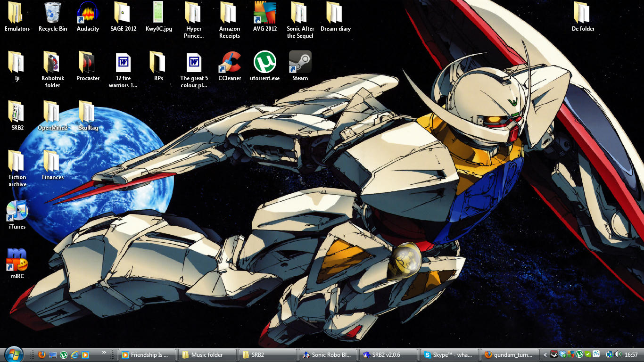
Task: Open Dropbox tray icon
Action: (x=563, y=354)
